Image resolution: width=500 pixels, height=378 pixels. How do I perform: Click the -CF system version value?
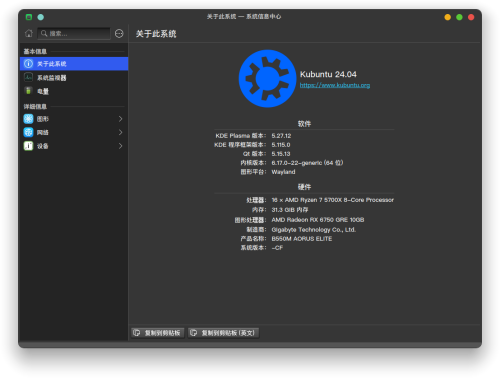pos(277,248)
